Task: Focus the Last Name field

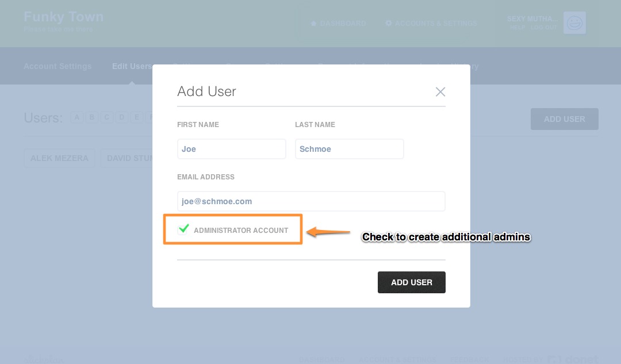Action: [349, 149]
